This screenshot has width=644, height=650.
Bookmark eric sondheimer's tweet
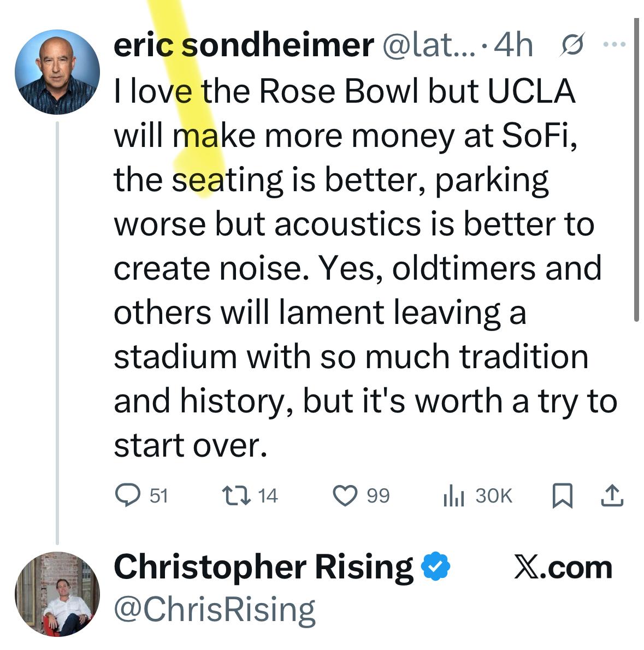563,495
